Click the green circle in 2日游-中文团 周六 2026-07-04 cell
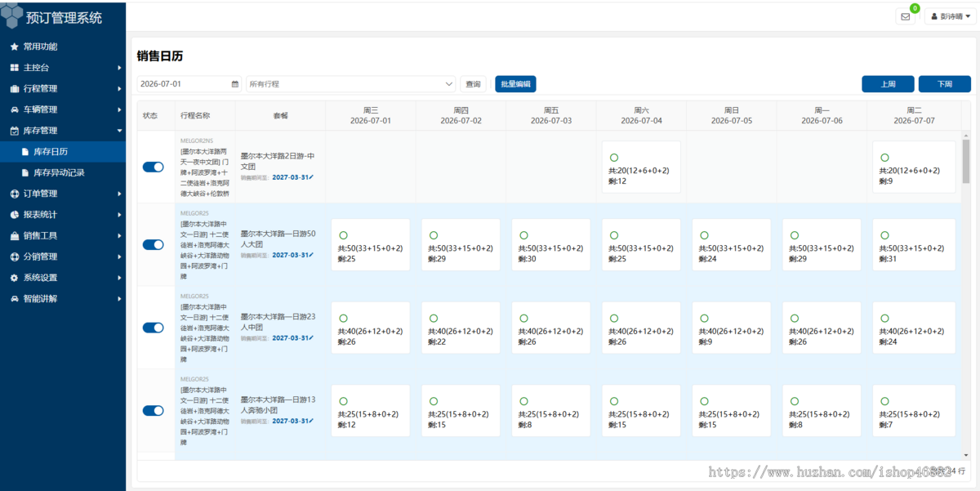 614,158
